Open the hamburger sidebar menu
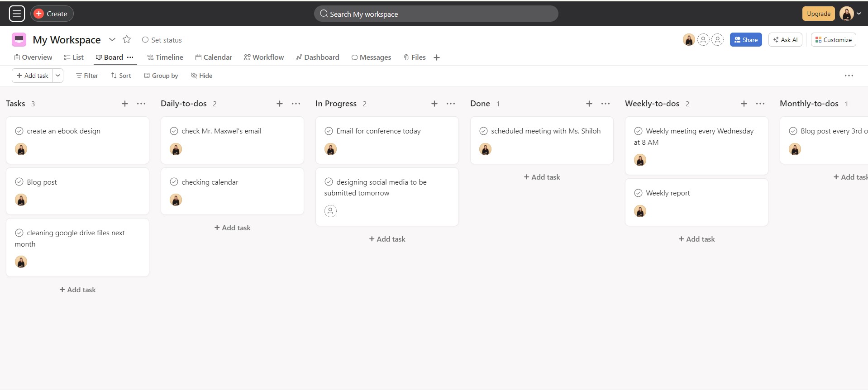The width and height of the screenshot is (868, 390). (x=17, y=14)
